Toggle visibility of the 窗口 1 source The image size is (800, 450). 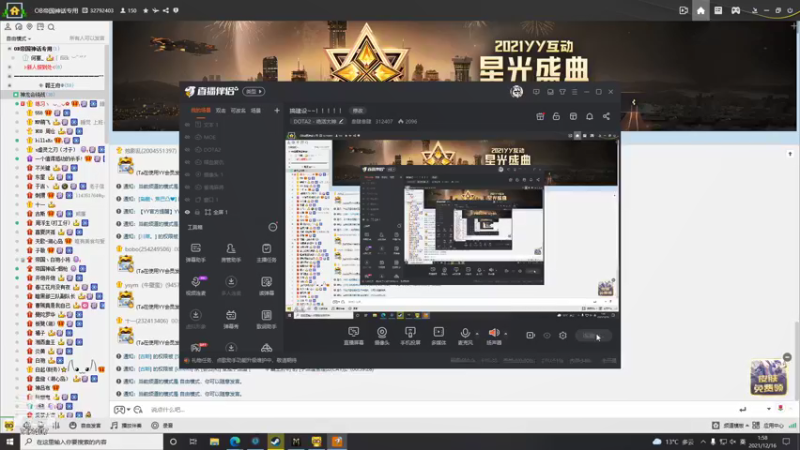point(187,199)
